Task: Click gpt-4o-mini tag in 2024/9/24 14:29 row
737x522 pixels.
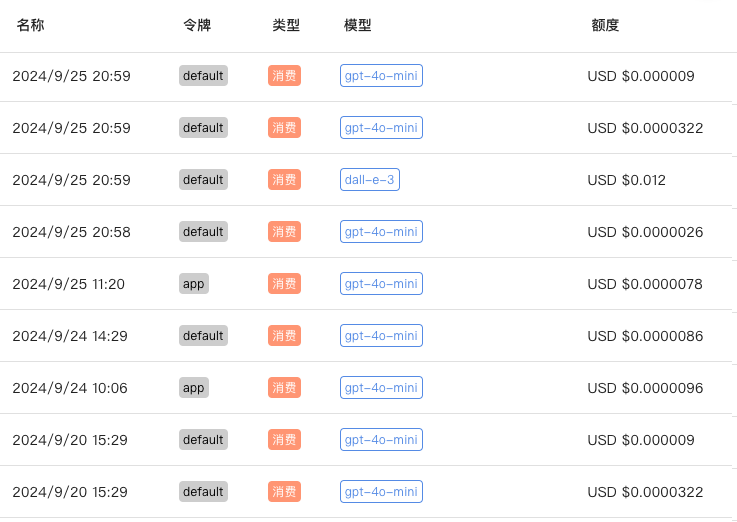Action: [x=381, y=335]
